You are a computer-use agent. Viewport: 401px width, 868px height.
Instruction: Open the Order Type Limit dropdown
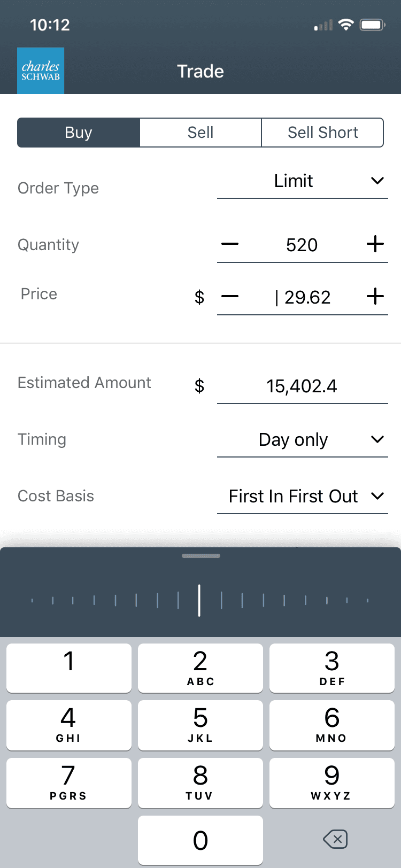302,181
